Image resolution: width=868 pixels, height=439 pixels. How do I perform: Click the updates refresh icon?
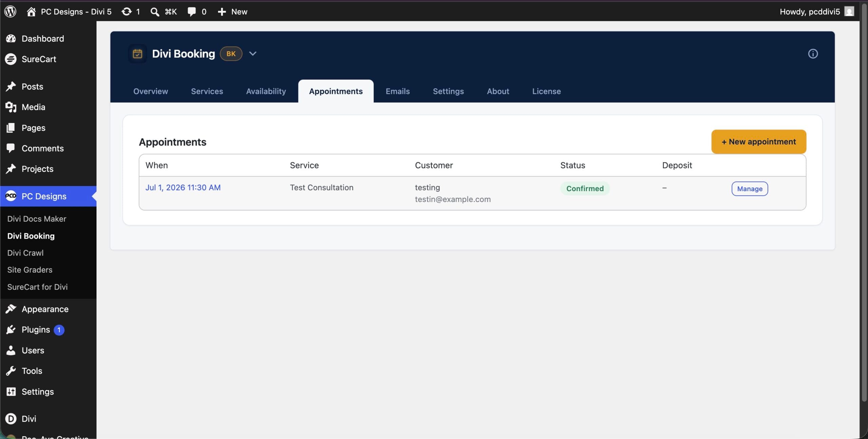(x=126, y=12)
